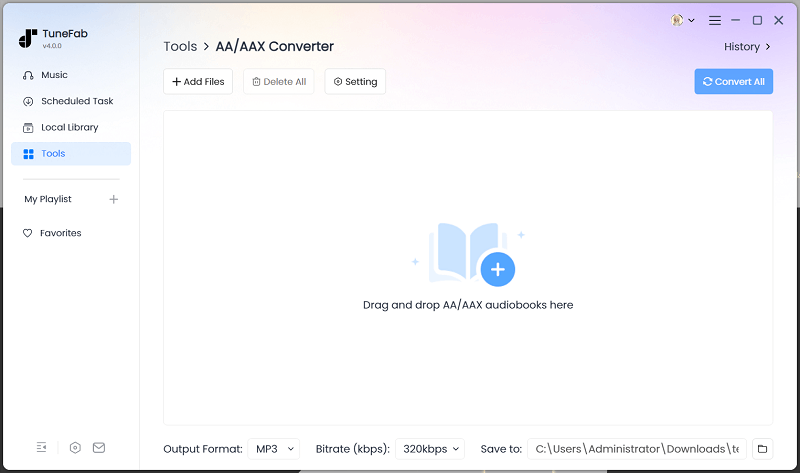Select Local Library in the sidebar
This screenshot has height=473, width=800.
tap(69, 127)
